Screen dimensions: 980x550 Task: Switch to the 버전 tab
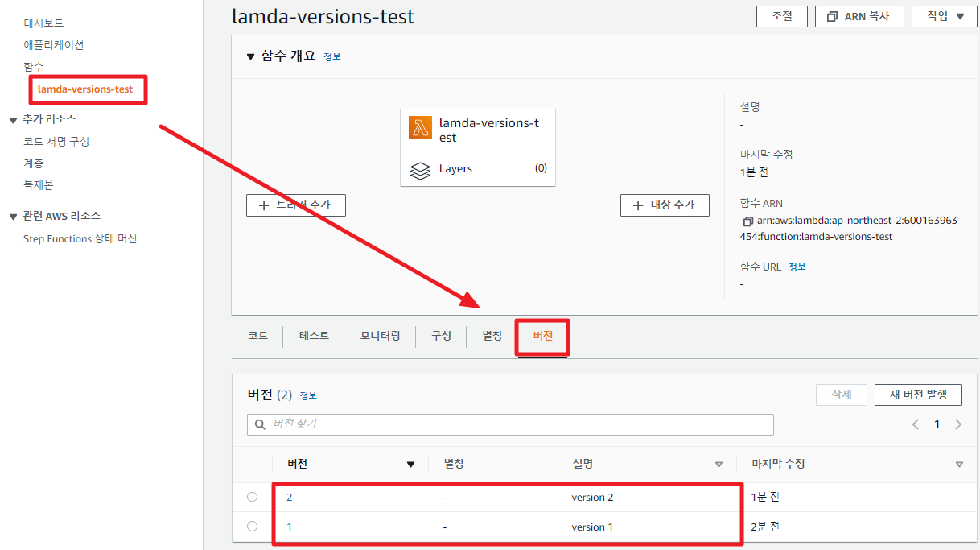point(542,337)
